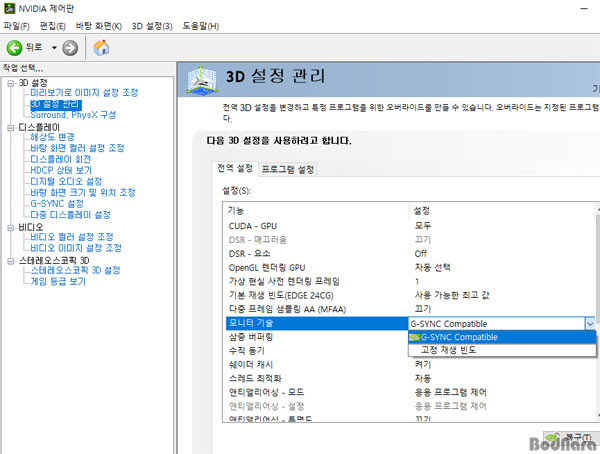The height and width of the screenshot is (454, 600).
Task: Open the 도움말(H) menu
Action: click(x=201, y=26)
